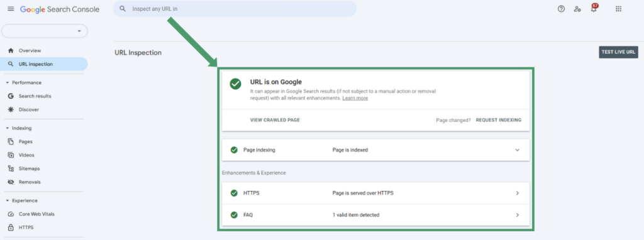Open the user settings icon
Viewport: 644px width, 240px height.
click(577, 9)
